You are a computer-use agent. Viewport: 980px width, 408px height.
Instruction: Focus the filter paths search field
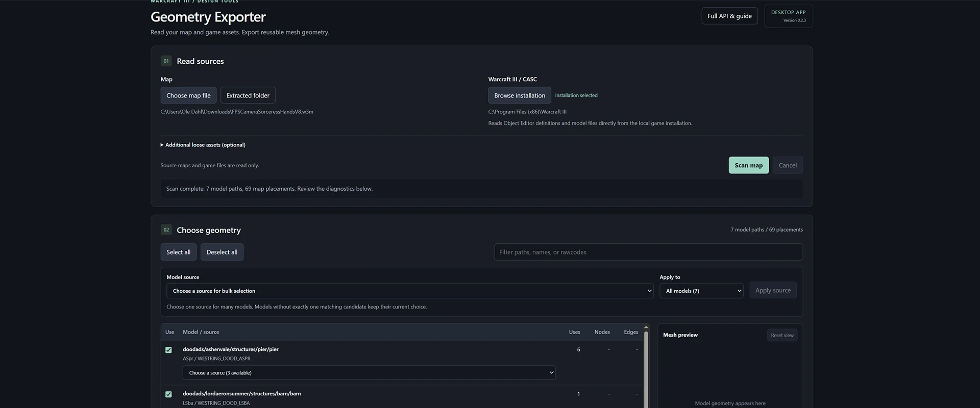coord(648,252)
